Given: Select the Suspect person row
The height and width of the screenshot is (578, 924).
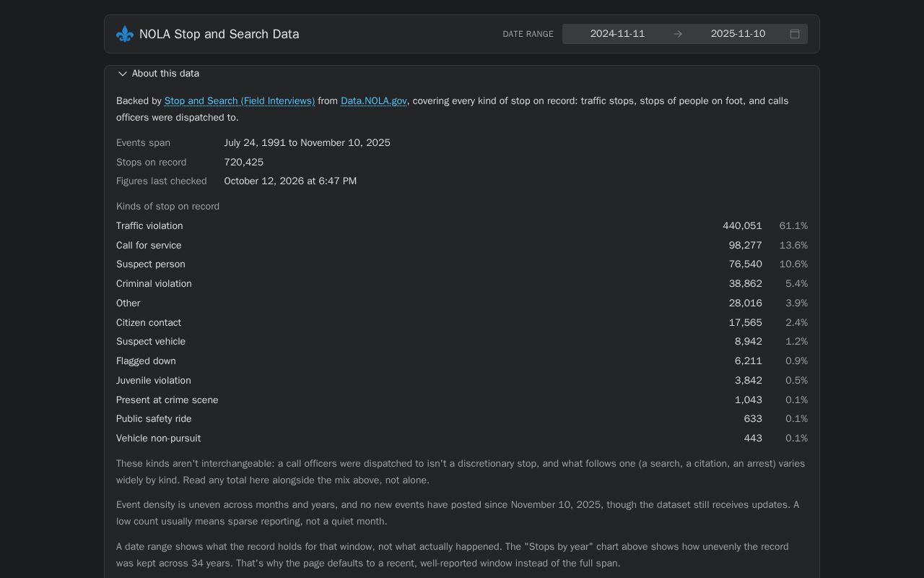Looking at the screenshot, I should coord(462,264).
